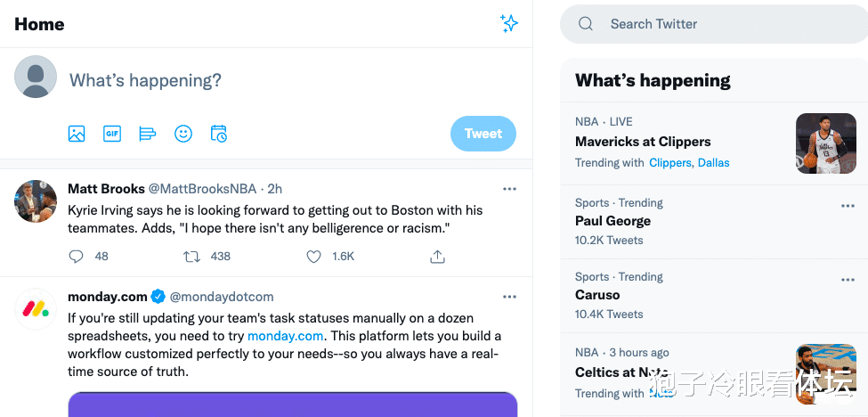Schedule the tweet with calendar icon
This screenshot has width=868, height=417.
tap(219, 134)
